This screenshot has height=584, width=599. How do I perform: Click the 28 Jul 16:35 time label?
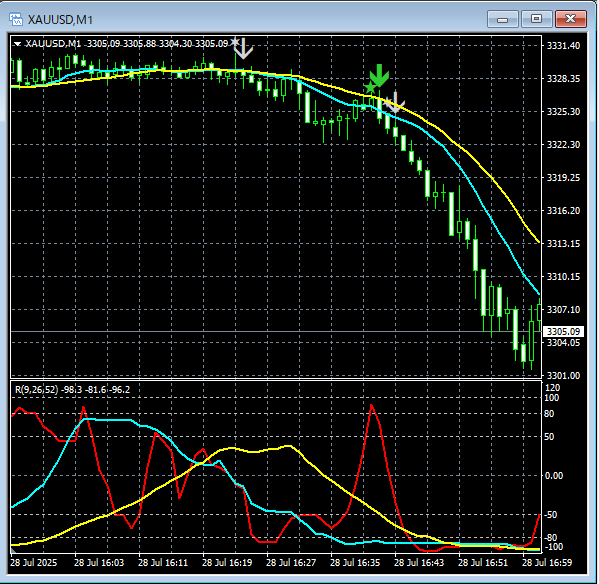355,563
